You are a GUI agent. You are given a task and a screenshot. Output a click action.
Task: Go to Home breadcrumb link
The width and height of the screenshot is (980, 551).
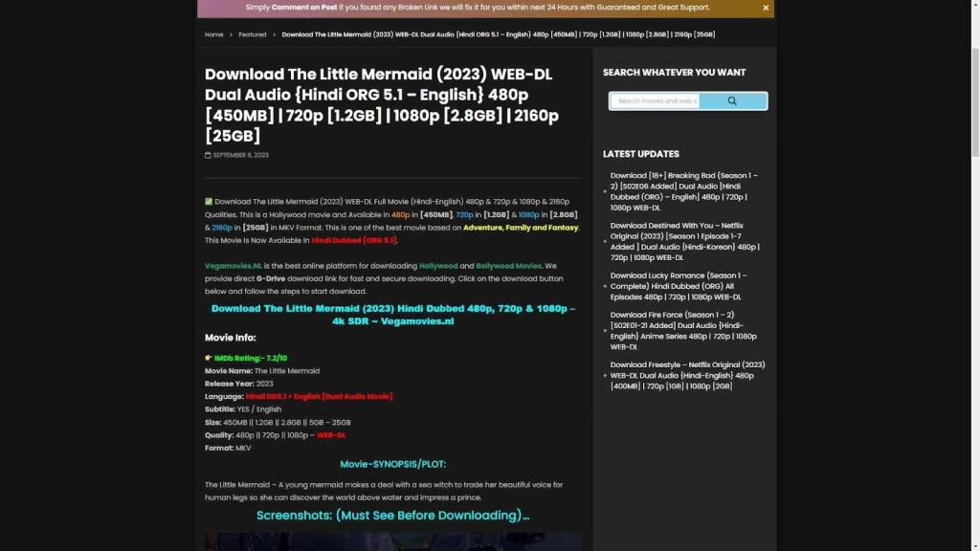213,34
